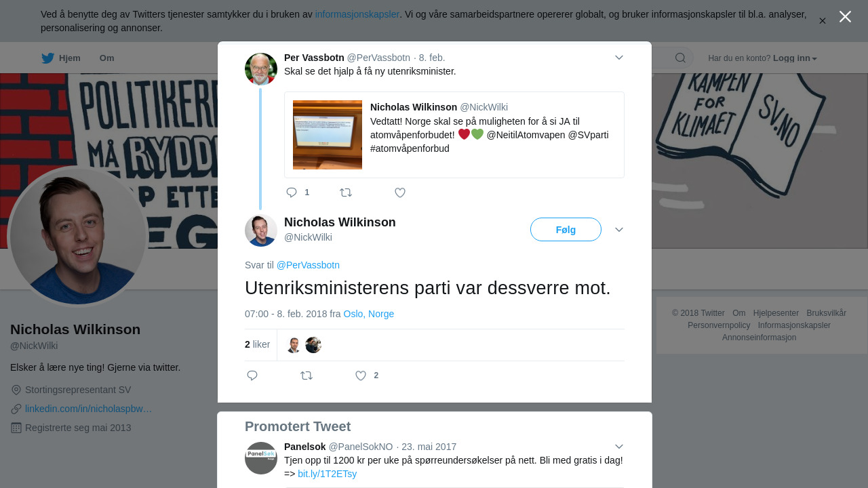Close the tweet overlay with large X
Screen dimensions: 868x488
(845, 16)
